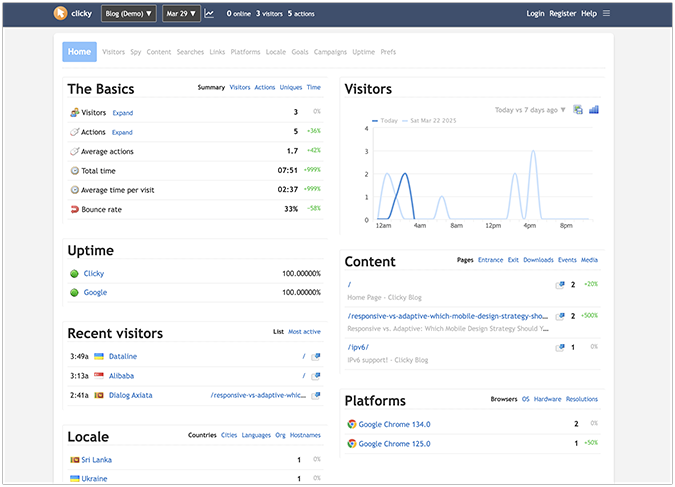Show Downloads in the Content panel
The height and width of the screenshot is (487, 675).
click(x=538, y=260)
